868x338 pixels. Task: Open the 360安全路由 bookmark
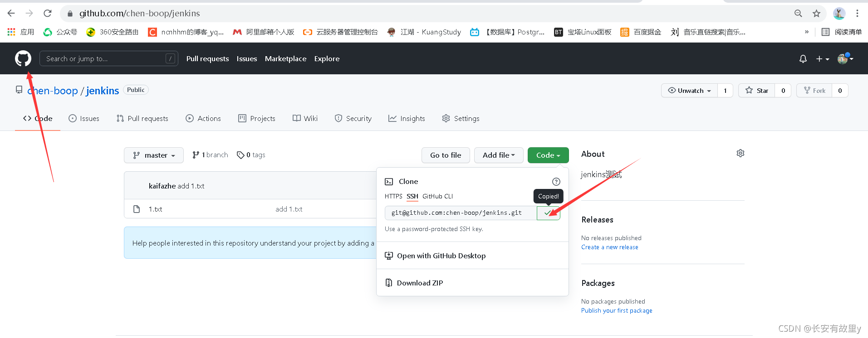point(113,32)
